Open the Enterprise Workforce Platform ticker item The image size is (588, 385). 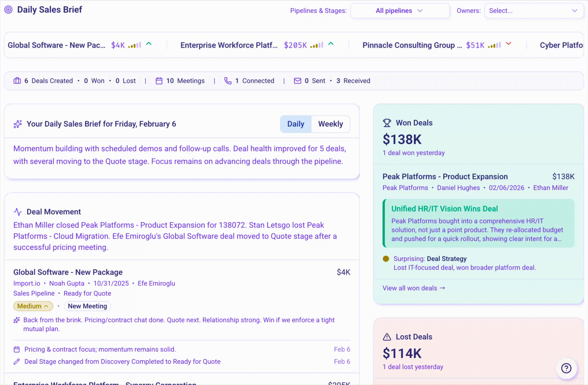tap(229, 45)
